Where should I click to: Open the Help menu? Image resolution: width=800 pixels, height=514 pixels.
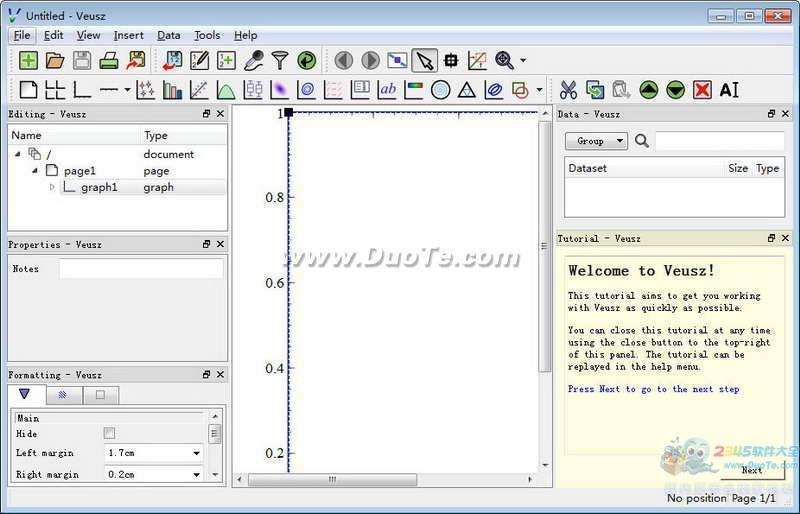coord(245,35)
